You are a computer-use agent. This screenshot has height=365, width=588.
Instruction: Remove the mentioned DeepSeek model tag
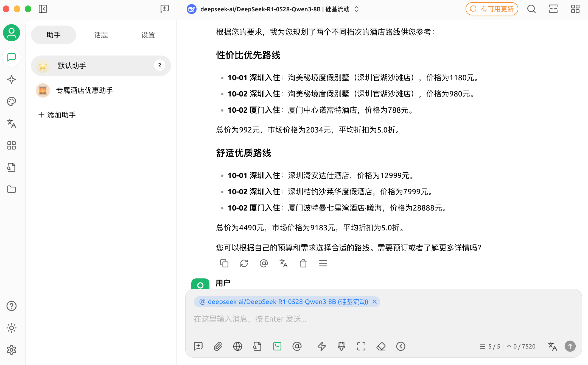374,302
